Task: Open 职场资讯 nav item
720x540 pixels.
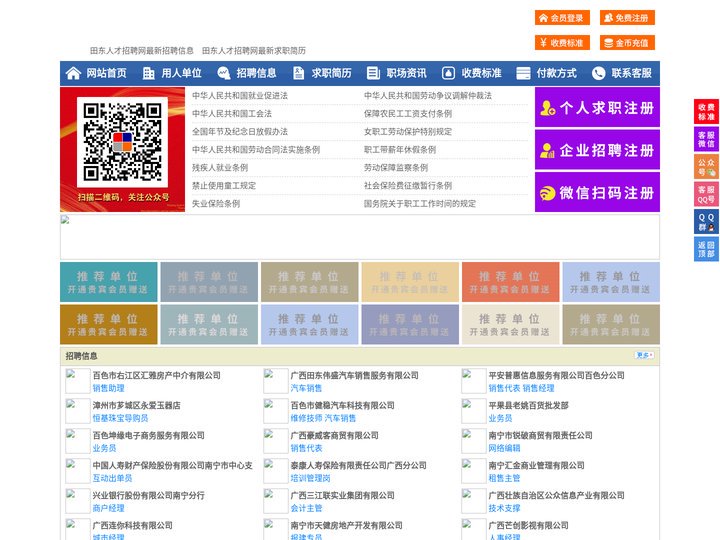Action: 406,73
